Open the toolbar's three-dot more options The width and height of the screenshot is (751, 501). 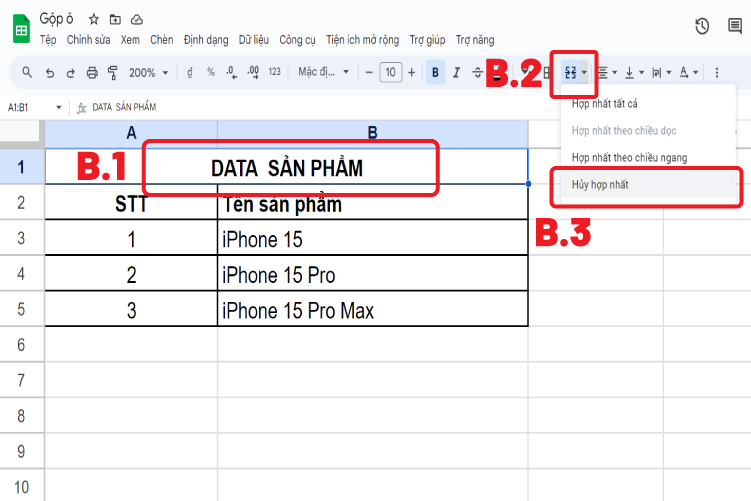[x=717, y=73]
